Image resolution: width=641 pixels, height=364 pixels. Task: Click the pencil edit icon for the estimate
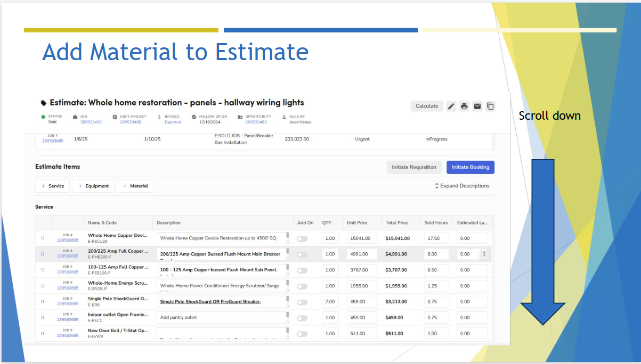[x=451, y=106]
